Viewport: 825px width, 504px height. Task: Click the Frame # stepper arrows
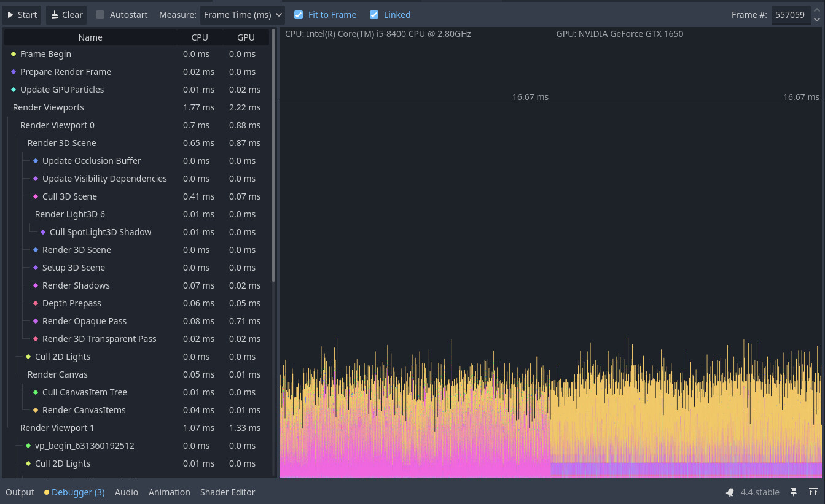816,15
